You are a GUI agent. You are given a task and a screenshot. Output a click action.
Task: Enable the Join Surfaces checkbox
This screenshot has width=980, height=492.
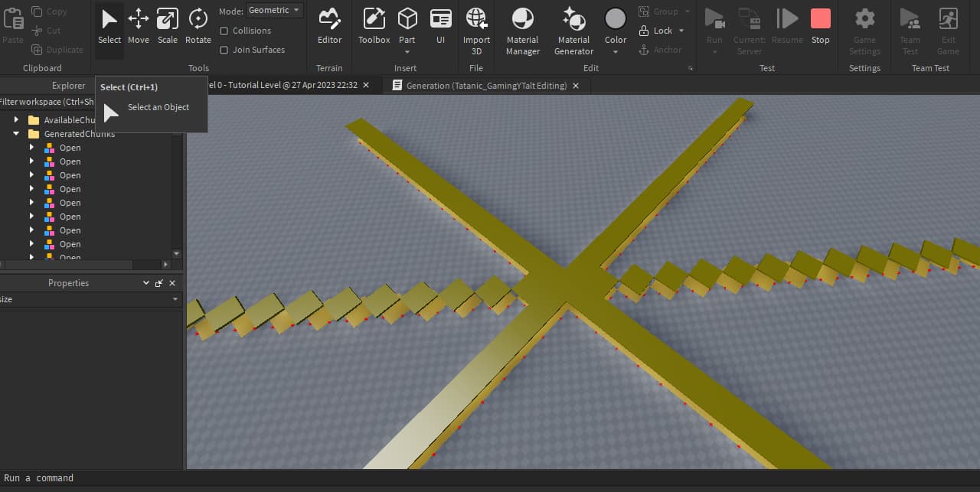[224, 50]
